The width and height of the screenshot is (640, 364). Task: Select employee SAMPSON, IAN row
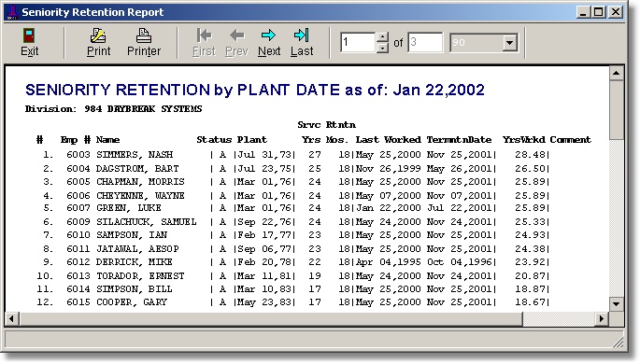tap(296, 235)
